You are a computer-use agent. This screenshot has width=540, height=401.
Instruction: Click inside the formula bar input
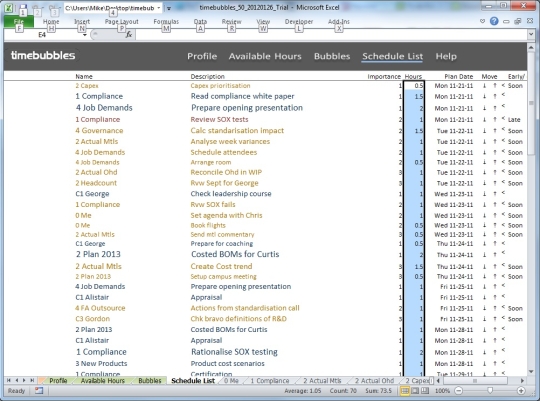[x=331, y=34]
